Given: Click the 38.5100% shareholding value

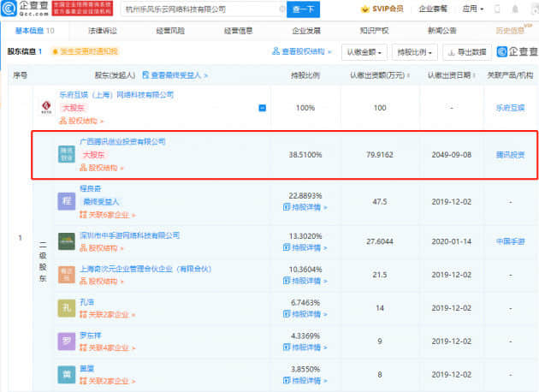Looking at the screenshot, I should (305, 155).
